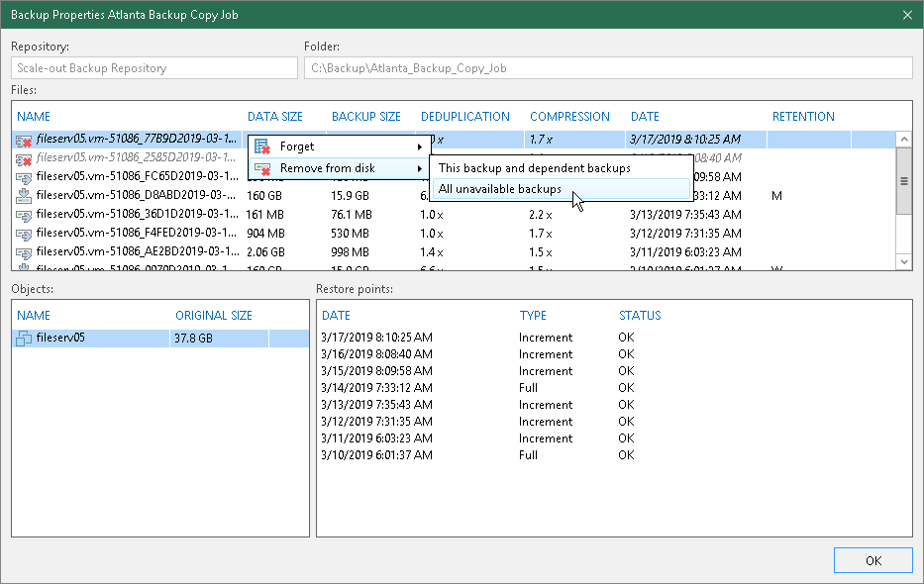Click the increment icon for fileserv05.vm-51086_36D1D

(x=25, y=215)
